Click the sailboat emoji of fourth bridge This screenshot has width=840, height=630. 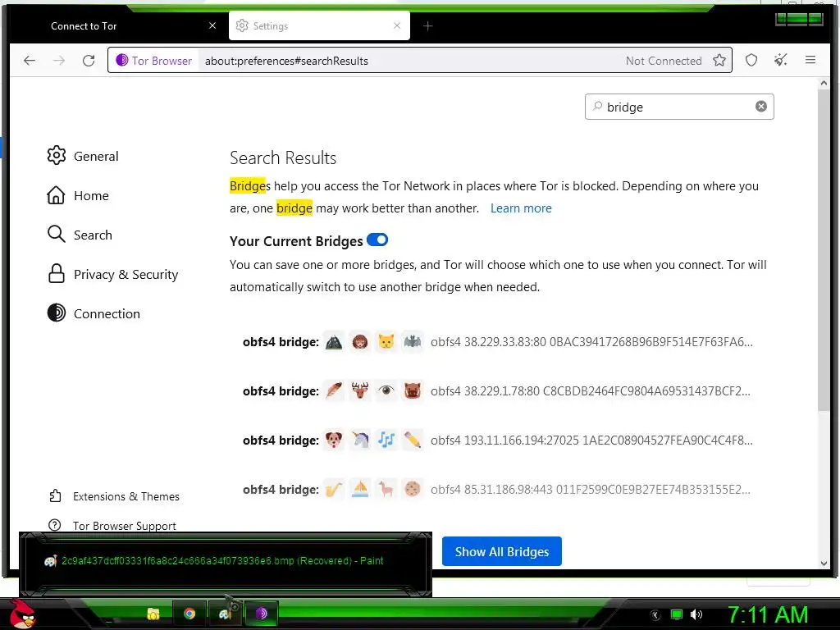pos(360,489)
